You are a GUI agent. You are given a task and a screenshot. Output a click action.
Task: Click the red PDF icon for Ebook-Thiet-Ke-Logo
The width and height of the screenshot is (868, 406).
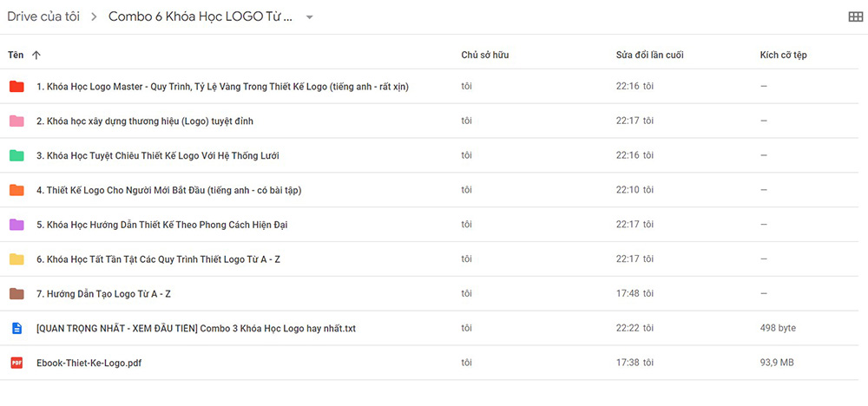point(16,363)
